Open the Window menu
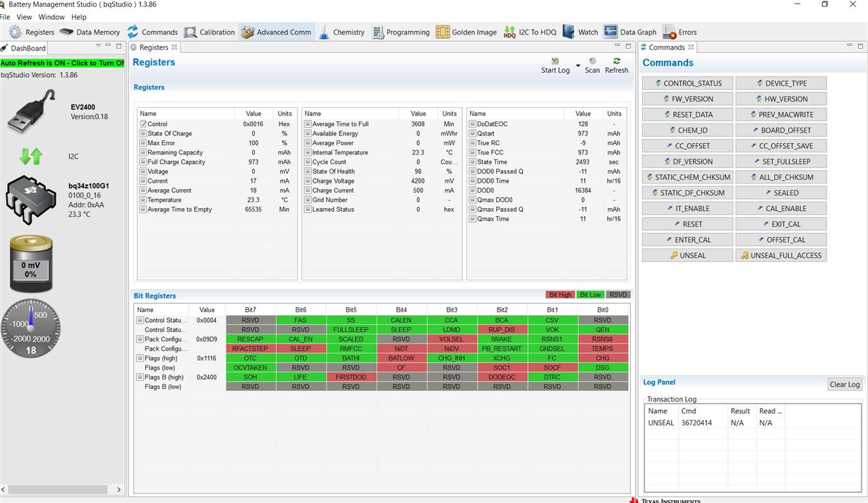868x503 pixels. [52, 17]
